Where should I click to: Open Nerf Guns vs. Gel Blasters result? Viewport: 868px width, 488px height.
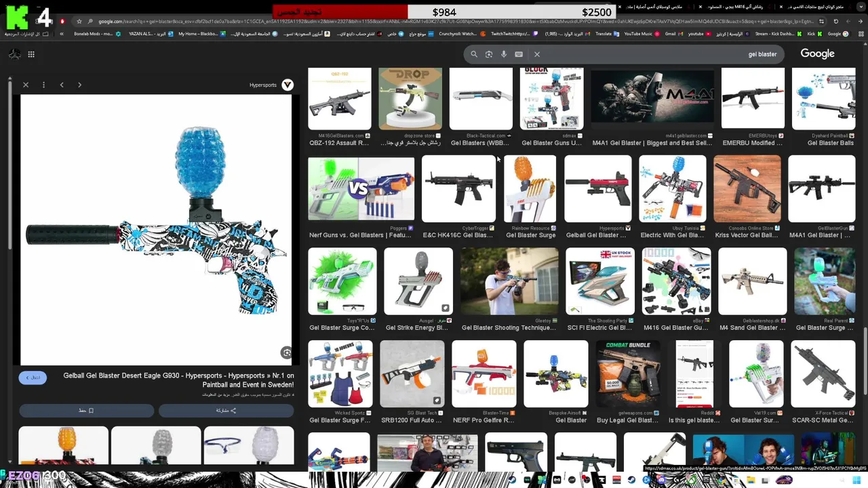pyautogui.click(x=361, y=189)
